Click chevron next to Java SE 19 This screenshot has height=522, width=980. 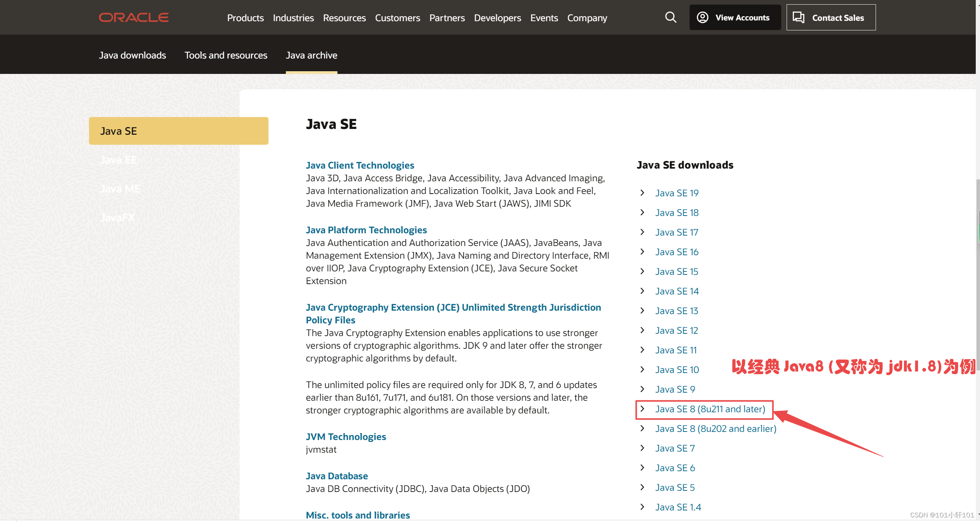(x=642, y=193)
